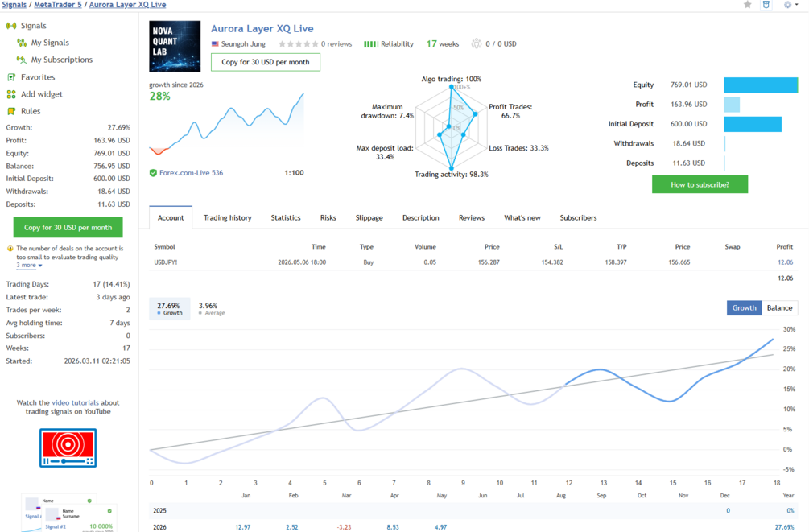Click the USDJPY! symbol in the positions table

pos(166,262)
